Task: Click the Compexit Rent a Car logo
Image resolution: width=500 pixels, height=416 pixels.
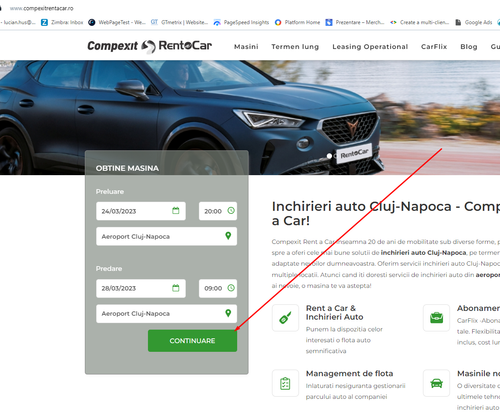Action: click(149, 46)
